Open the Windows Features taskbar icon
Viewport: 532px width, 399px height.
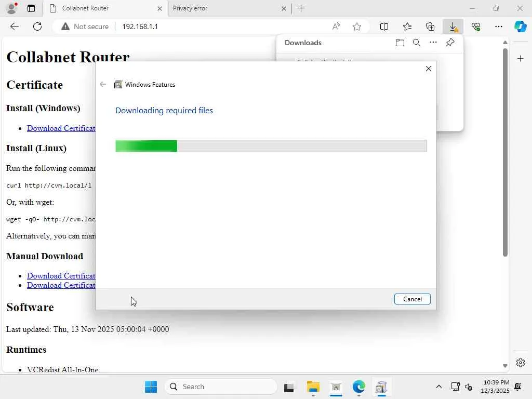pos(381,387)
